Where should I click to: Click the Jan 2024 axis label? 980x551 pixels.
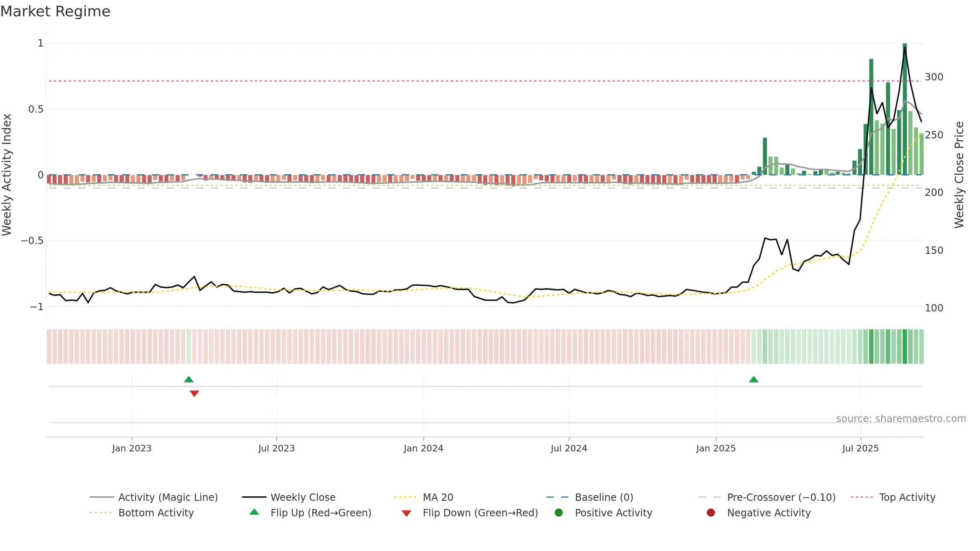(423, 448)
